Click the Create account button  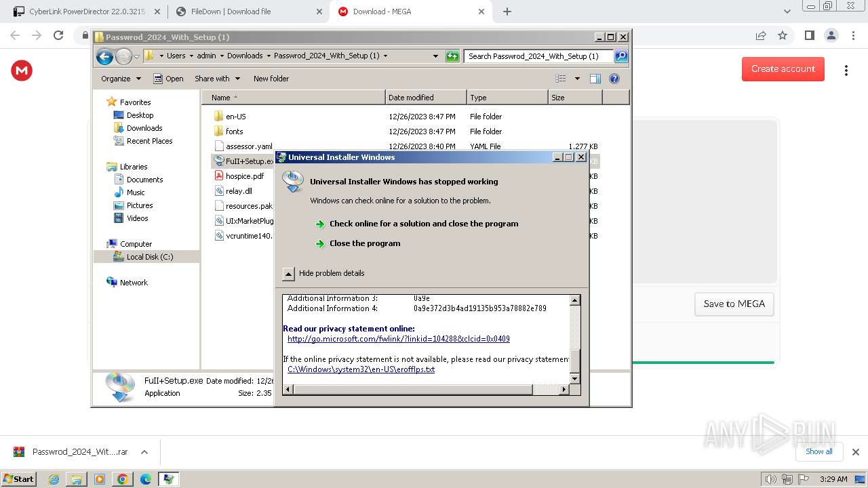point(783,69)
